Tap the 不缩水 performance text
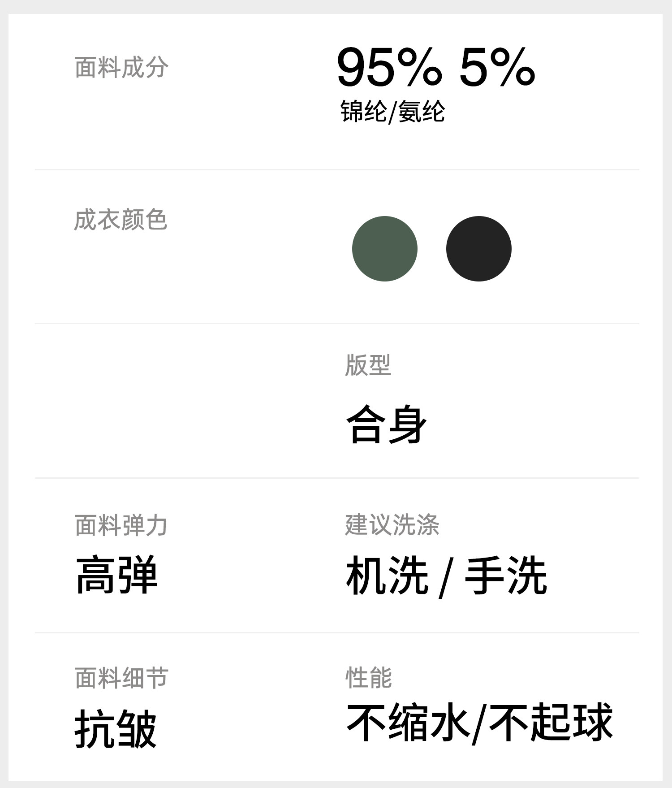Image resolution: width=672 pixels, height=788 pixels. 408,722
